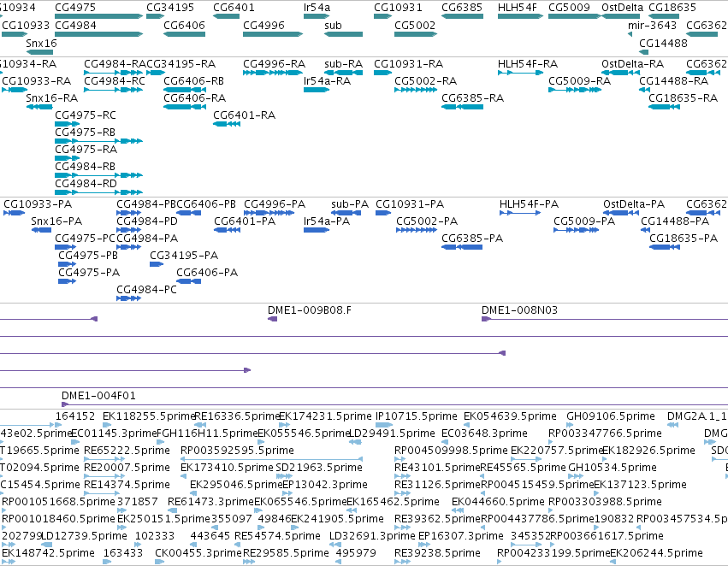728x566 pixels.
Task: Select the IP10715.5prime EST label
Action: pos(416,416)
